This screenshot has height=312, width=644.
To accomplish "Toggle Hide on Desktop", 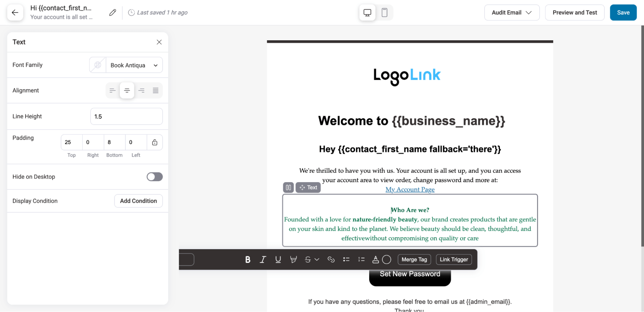I will pyautogui.click(x=154, y=177).
